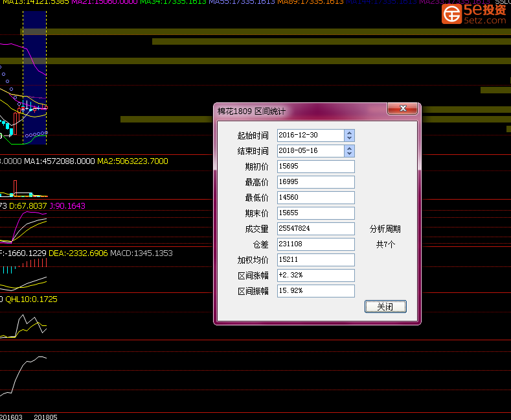Viewport: 511px width, 420px height.
Task: Click the 201805 date axis label
Action: [45, 417]
